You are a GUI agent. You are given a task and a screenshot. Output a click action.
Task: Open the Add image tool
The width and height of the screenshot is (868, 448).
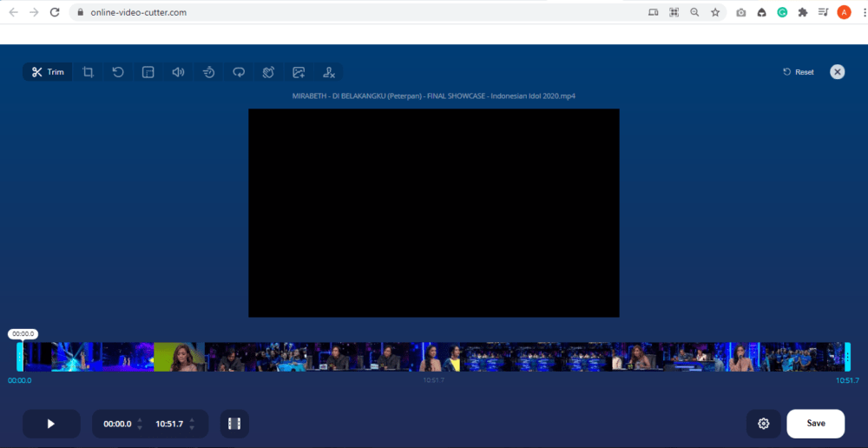click(x=299, y=72)
